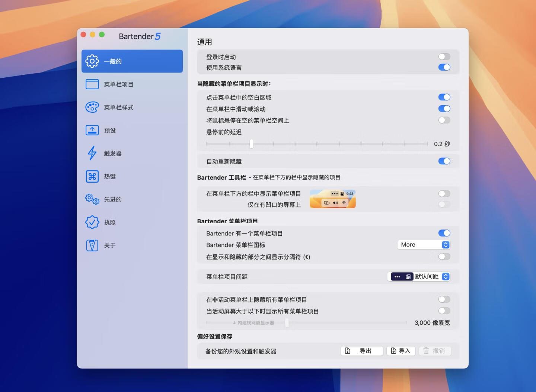Viewport: 536px width, 392px height.
Task: Click the Bartender toolbar preview thumbnail
Action: pyautogui.click(x=332, y=199)
